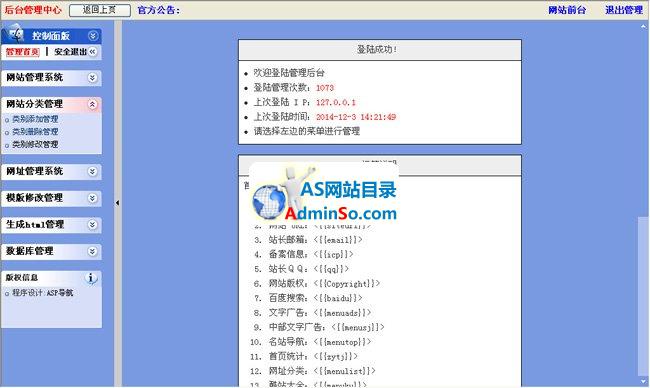The width and height of the screenshot is (650, 388).
Task: Collapse the 网站分类管理 section arrow
Action: click(x=93, y=104)
